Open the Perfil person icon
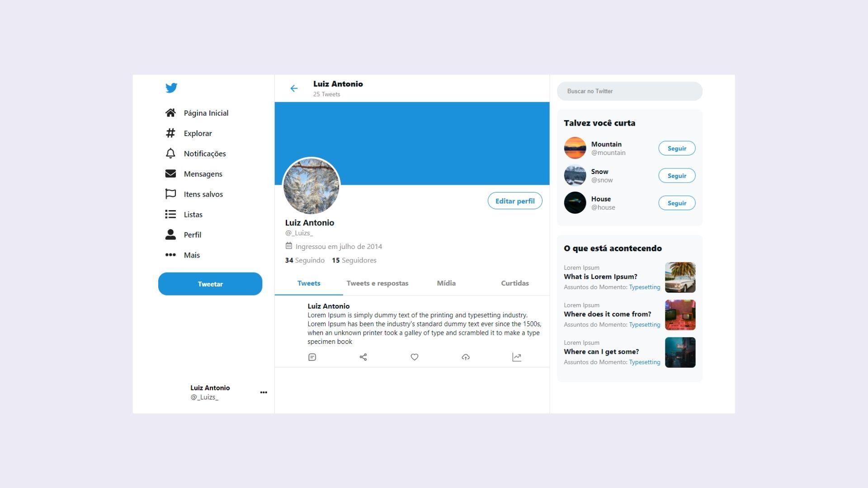Image resolution: width=868 pixels, height=488 pixels. tap(170, 234)
